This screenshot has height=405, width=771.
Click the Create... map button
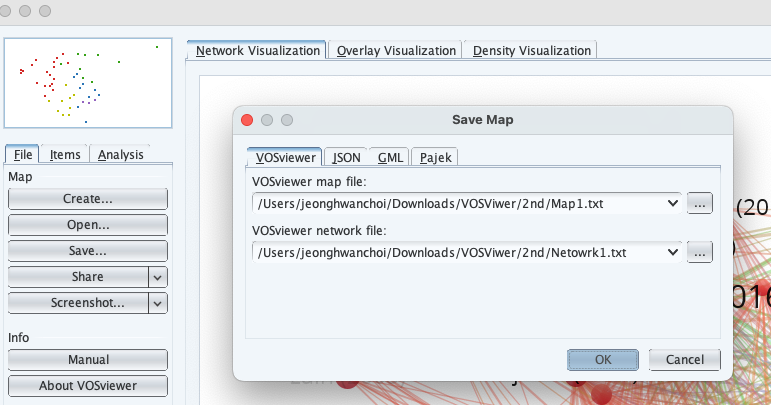click(x=88, y=199)
